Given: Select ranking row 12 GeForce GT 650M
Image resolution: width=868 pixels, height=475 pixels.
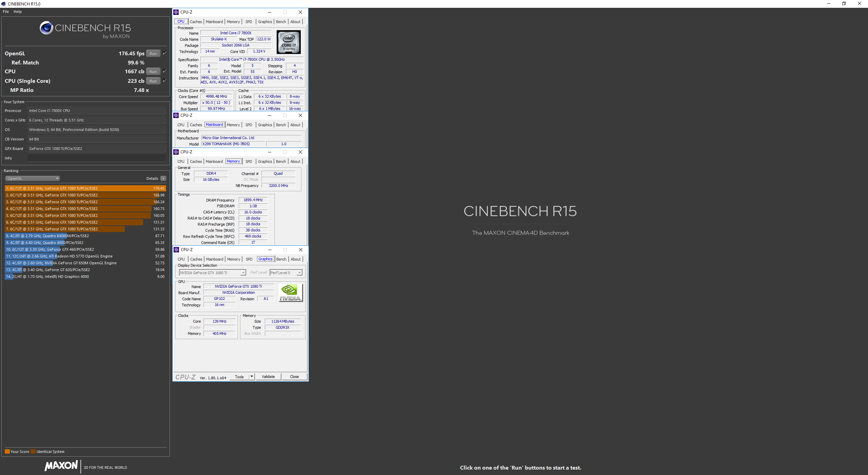Looking at the screenshot, I should coord(85,263).
